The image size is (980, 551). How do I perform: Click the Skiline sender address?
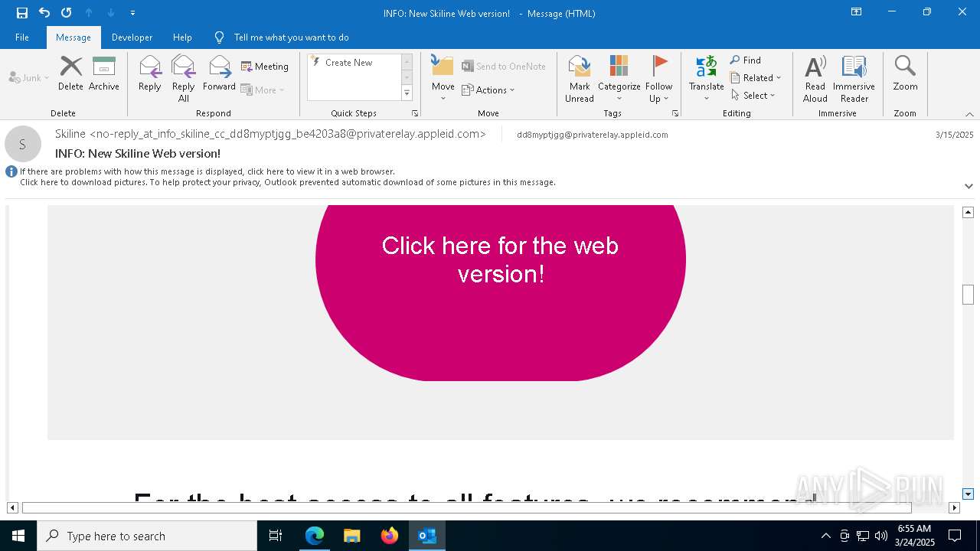[x=270, y=134]
